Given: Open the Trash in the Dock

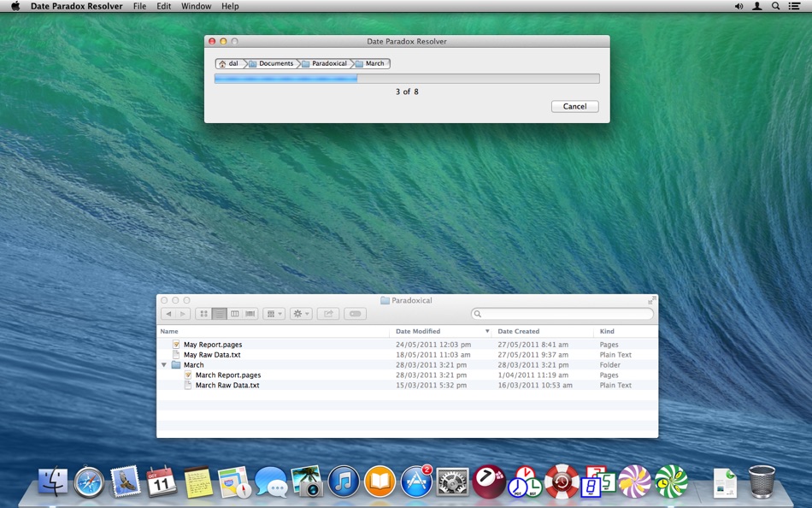Looking at the screenshot, I should coord(762,481).
